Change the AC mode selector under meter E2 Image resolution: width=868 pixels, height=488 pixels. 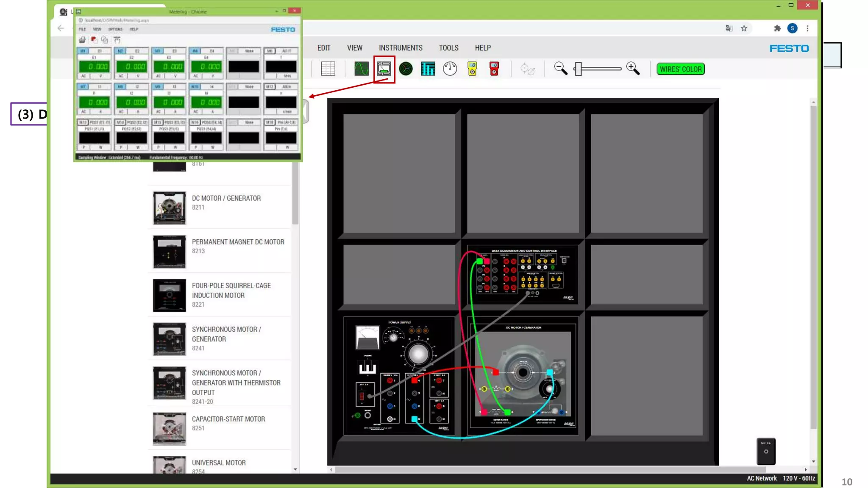pos(121,76)
